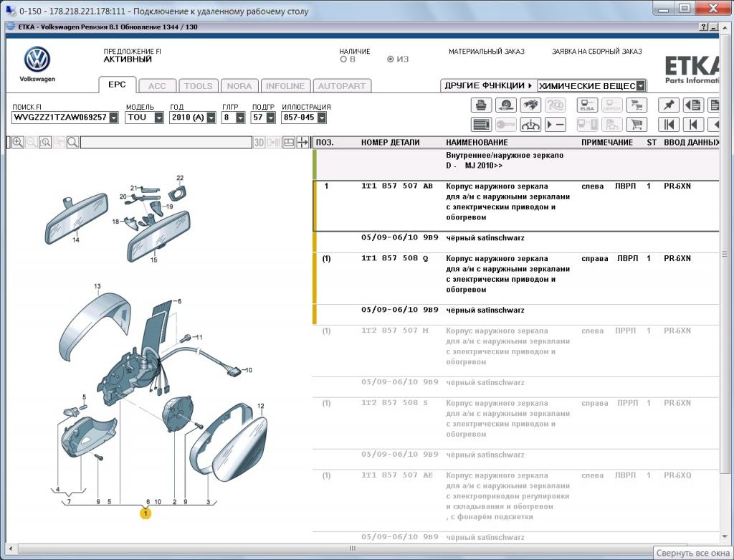Switch to the EPC tab

click(117, 85)
